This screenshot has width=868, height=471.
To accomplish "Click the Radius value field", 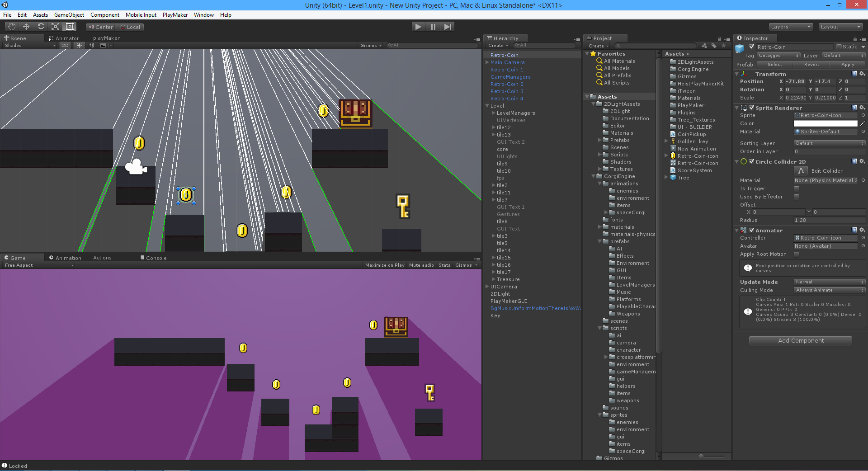I will tap(830, 220).
